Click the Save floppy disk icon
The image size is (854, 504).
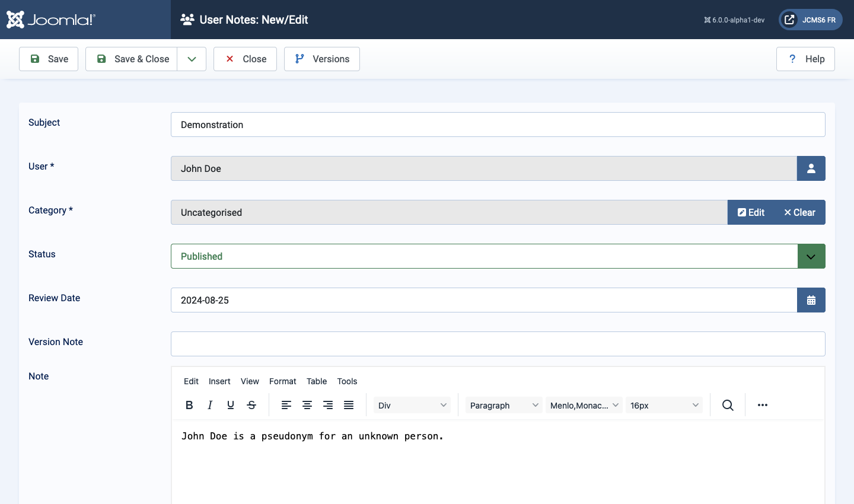click(35, 59)
